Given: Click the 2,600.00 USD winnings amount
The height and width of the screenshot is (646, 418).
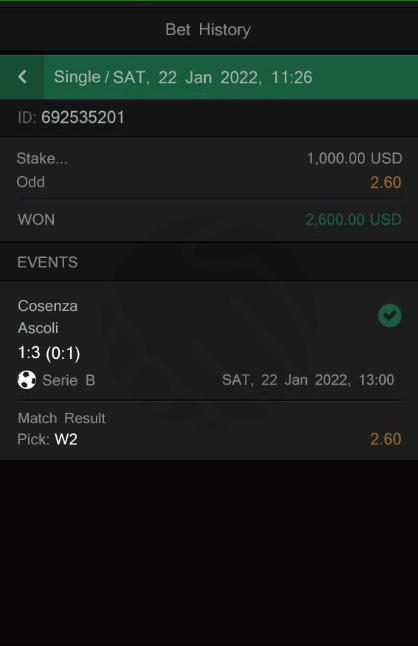Looking at the screenshot, I should (353, 219).
